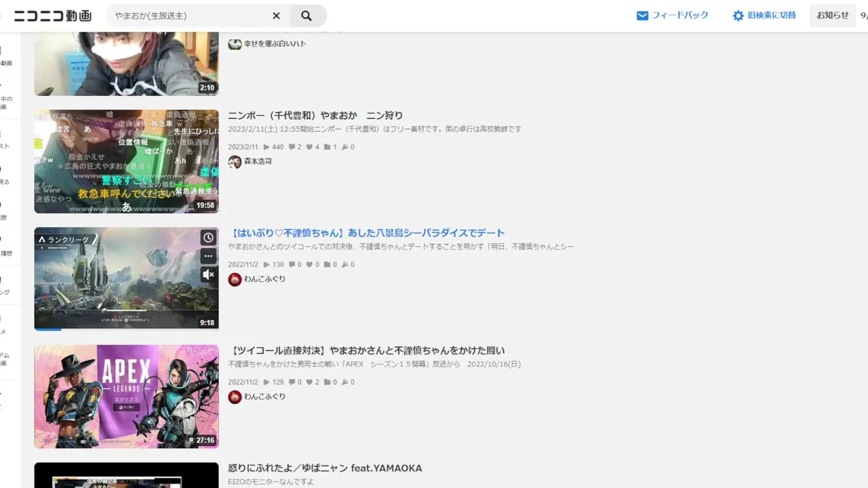
Task: Open video titled ニンポー（千代豊和）やまおか ニン狩り
Action: click(x=315, y=115)
